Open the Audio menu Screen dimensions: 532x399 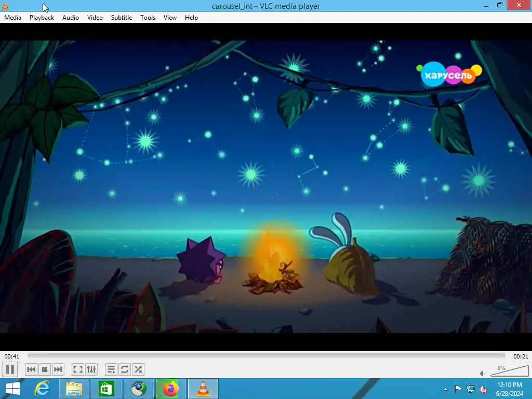point(71,18)
